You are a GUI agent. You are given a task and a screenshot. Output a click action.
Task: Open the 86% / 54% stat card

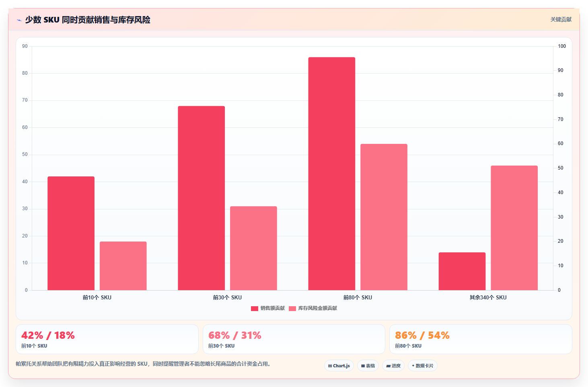pos(481,339)
